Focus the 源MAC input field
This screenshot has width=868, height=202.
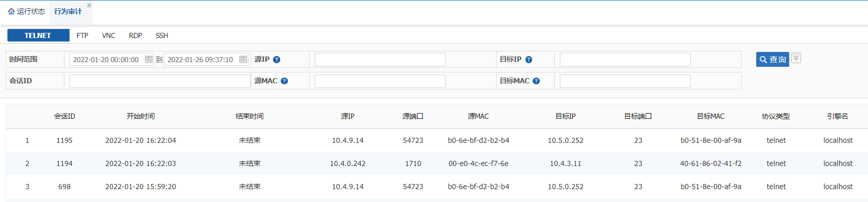click(380, 81)
